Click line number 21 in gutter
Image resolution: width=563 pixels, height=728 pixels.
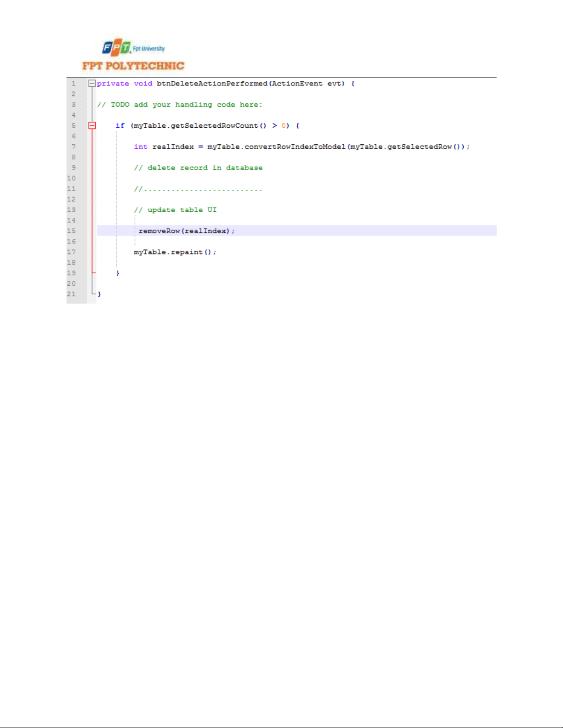click(x=71, y=294)
